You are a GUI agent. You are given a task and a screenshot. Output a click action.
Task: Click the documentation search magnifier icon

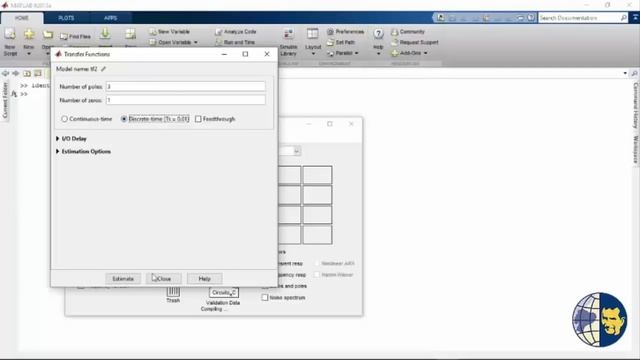click(624, 18)
